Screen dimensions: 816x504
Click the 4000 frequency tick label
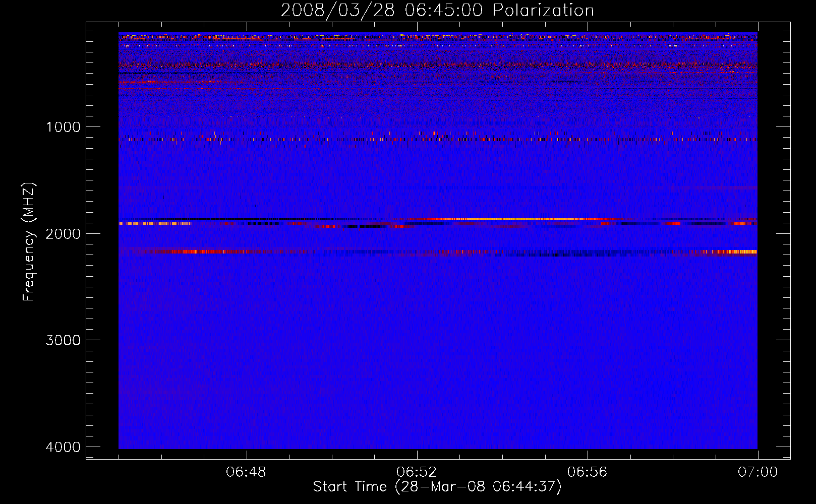pos(63,447)
